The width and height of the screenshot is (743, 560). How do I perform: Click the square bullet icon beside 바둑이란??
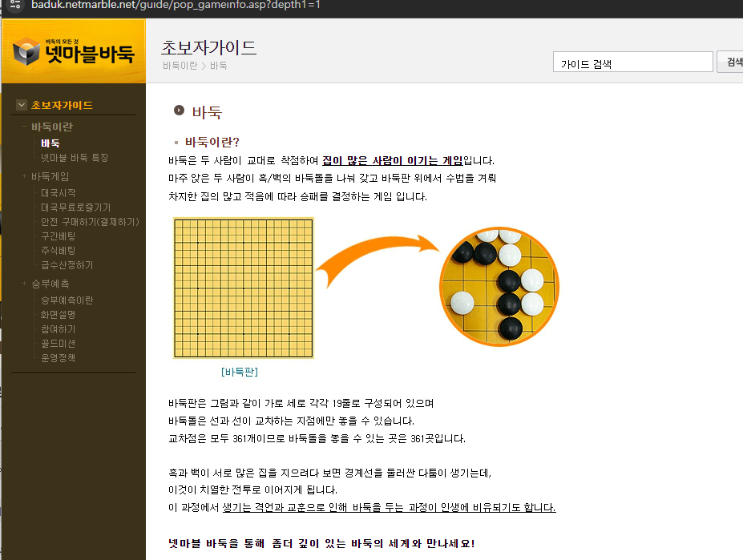pos(176,141)
